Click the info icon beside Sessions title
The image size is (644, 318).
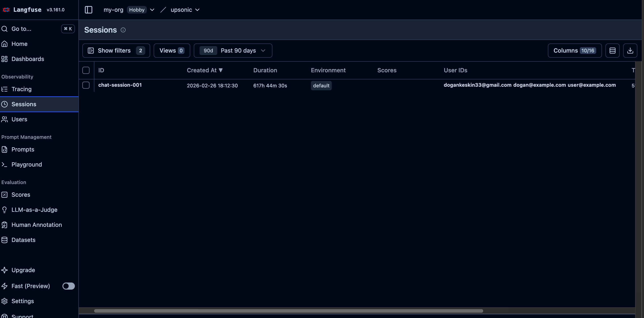[123, 30]
